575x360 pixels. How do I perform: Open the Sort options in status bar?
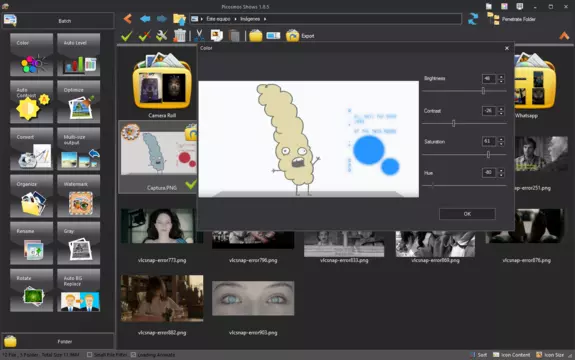[479, 355]
